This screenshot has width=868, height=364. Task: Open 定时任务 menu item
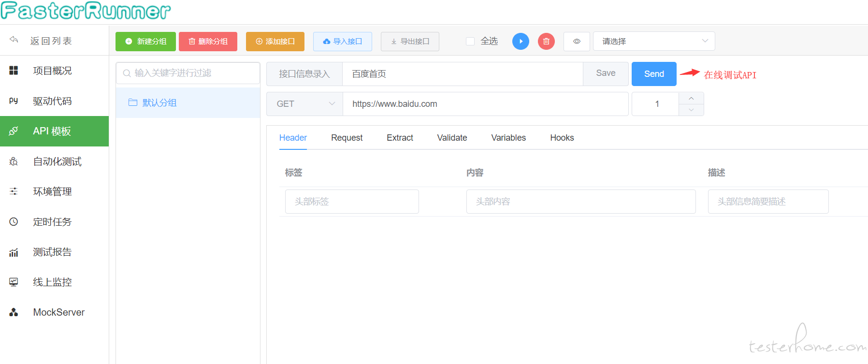pyautogui.click(x=54, y=222)
